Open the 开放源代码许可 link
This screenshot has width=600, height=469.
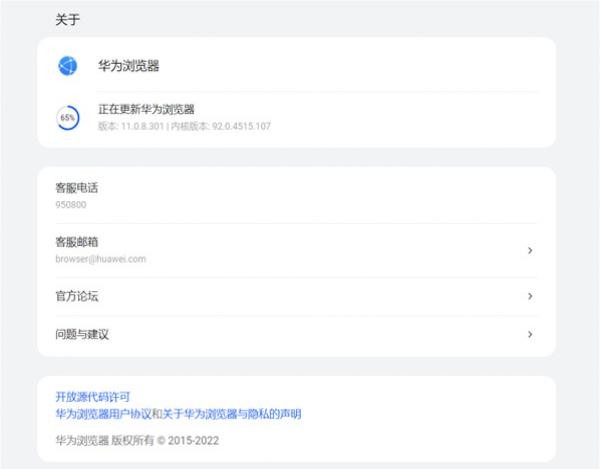pos(93,397)
